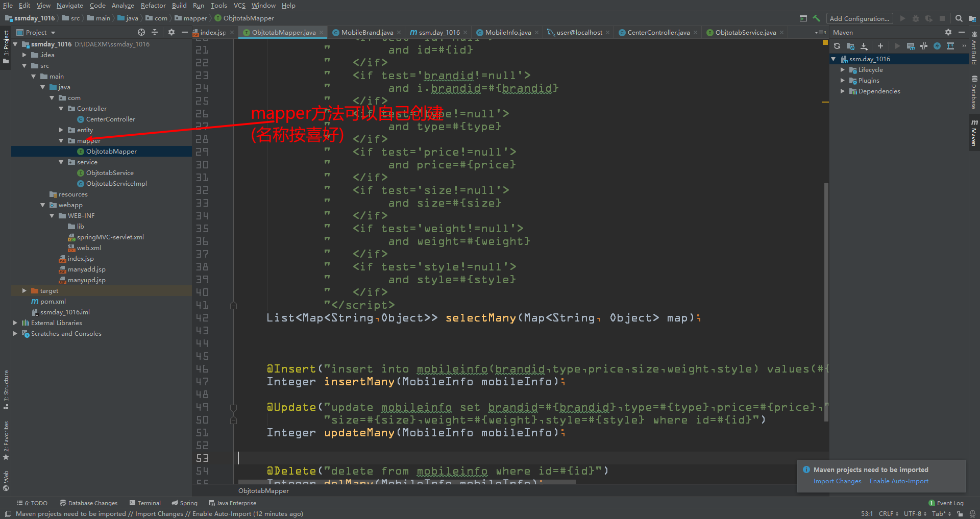Click locate-in-tree target icon in Project panel

click(141, 32)
